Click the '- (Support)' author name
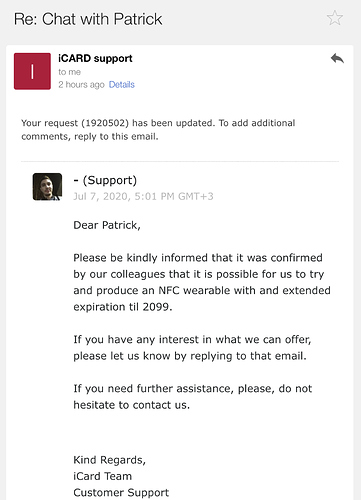The height and width of the screenshot is (500, 361). (105, 180)
